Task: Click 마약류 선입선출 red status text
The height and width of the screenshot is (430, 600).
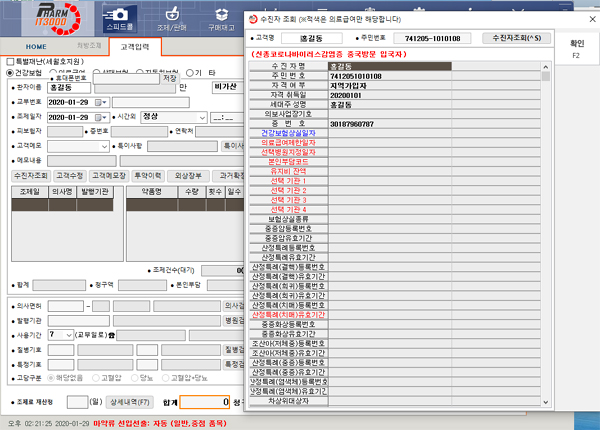Action: 160,423
